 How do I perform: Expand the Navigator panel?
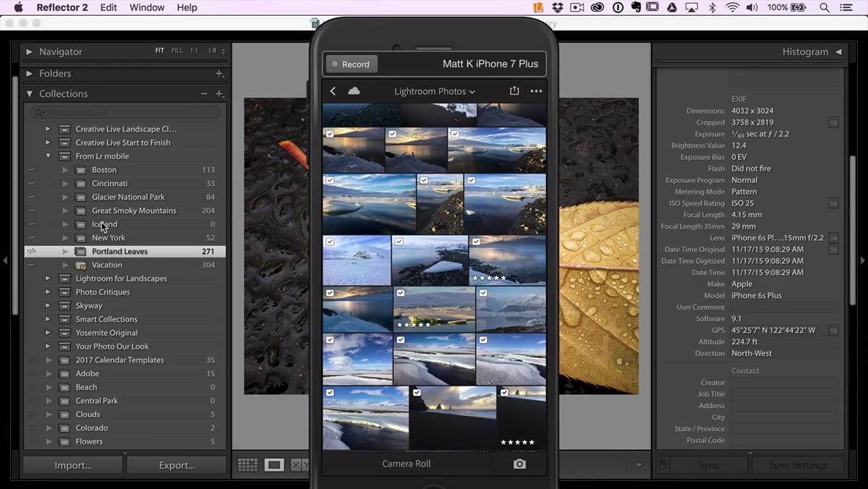tap(30, 52)
